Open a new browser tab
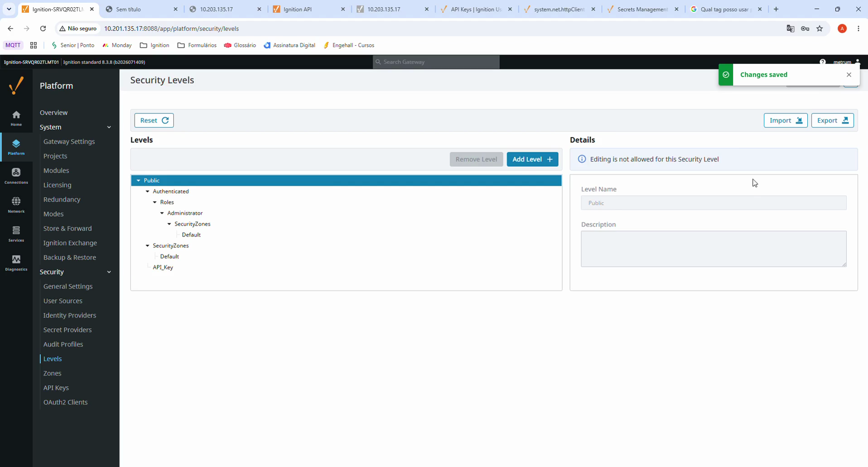 pos(776,9)
